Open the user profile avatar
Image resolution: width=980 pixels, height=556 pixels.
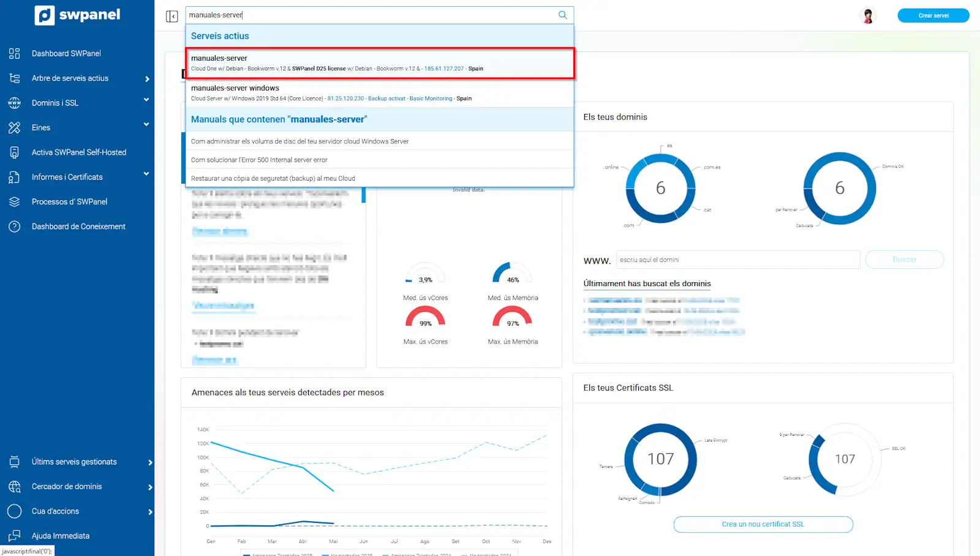tap(868, 16)
